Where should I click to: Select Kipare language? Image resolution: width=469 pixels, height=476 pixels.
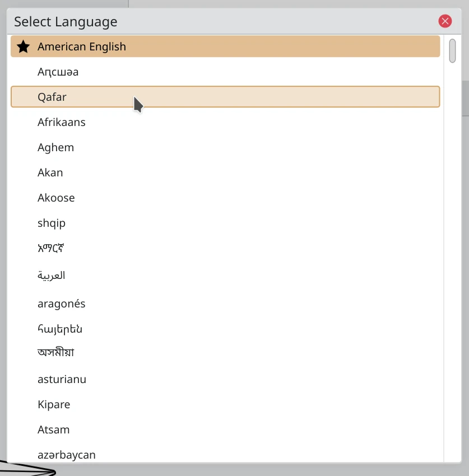[225, 405]
